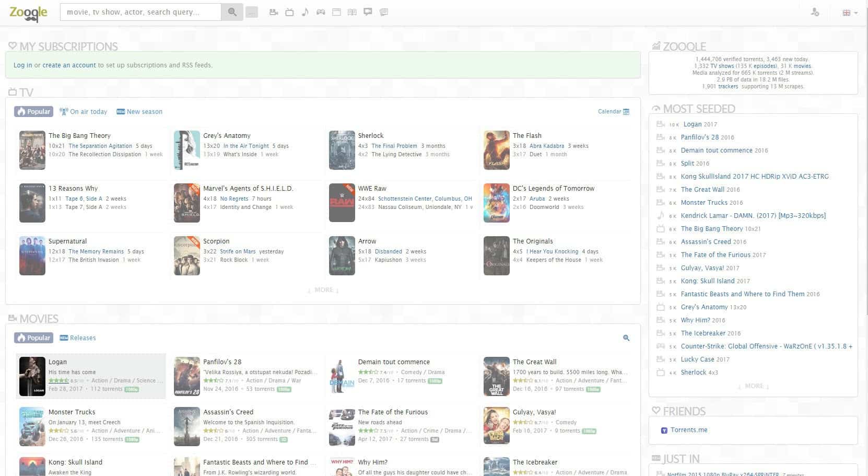Screen dimensions: 868x476
Task: Open the Books category icon
Action: 352,12
